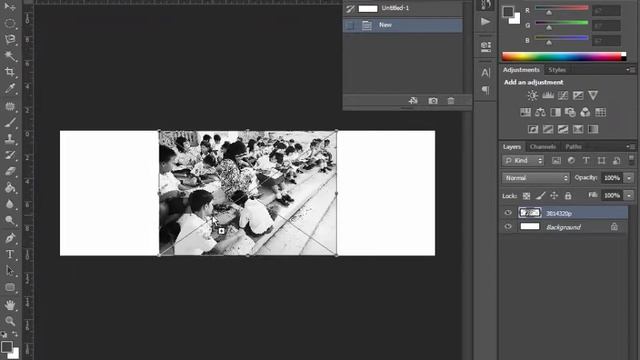Open the Actions panel play icon

coord(485,22)
